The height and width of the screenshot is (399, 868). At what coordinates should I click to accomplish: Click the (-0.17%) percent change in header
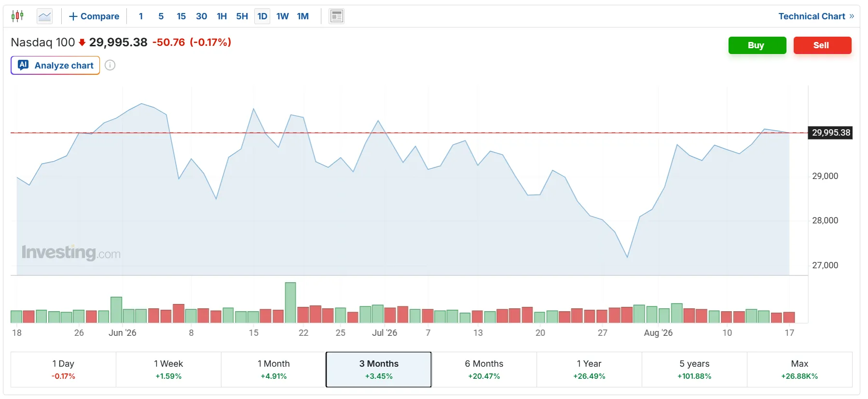point(210,42)
